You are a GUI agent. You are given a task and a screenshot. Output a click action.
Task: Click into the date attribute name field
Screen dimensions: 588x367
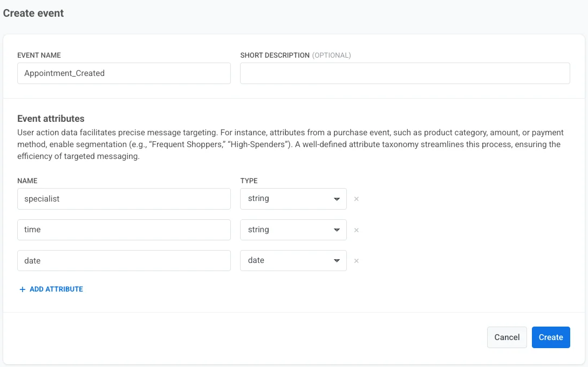point(124,261)
